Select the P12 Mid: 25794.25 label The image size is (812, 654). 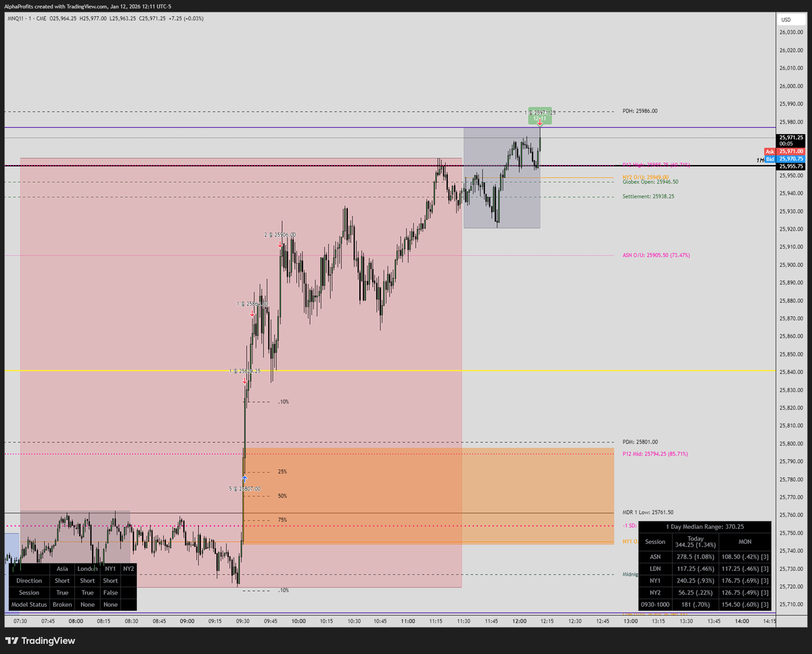656,454
